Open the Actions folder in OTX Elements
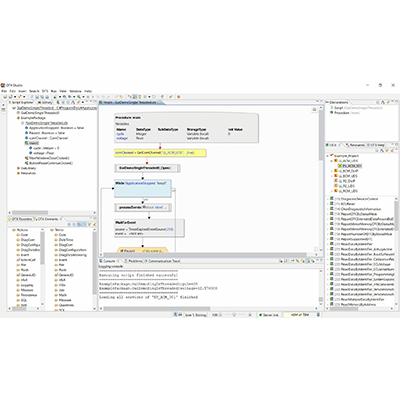The height and width of the screenshot is (400, 400). [x=20, y=230]
